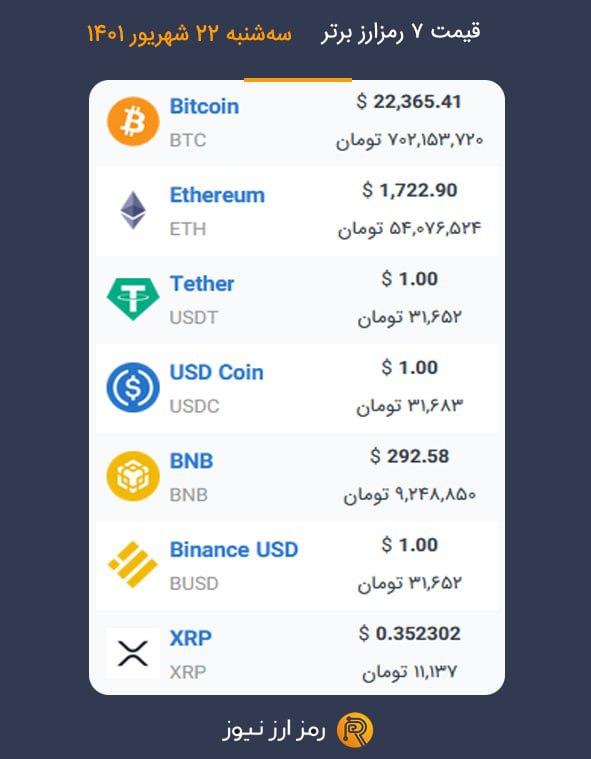
Task: Click the yellow BNB cube icon
Action: click(133, 476)
